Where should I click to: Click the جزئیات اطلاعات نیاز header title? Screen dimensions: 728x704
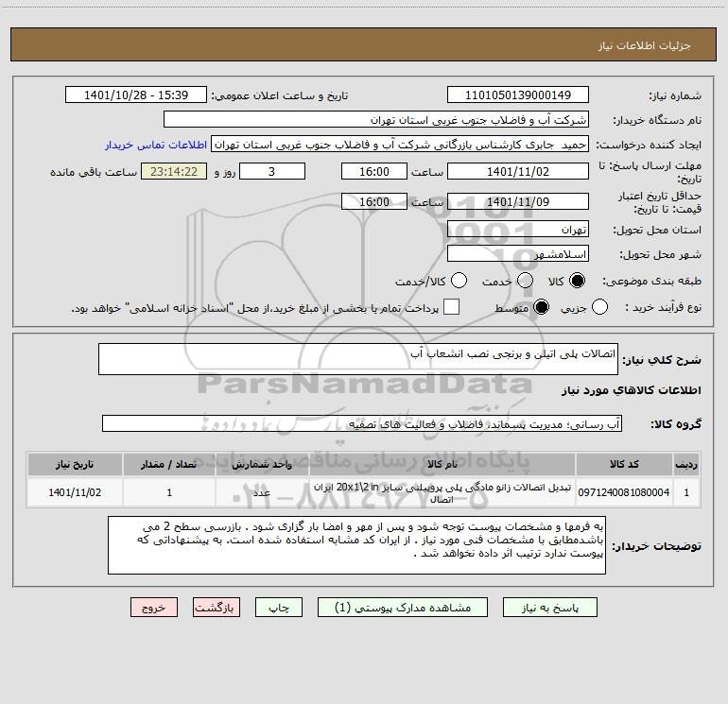pyautogui.click(x=644, y=45)
